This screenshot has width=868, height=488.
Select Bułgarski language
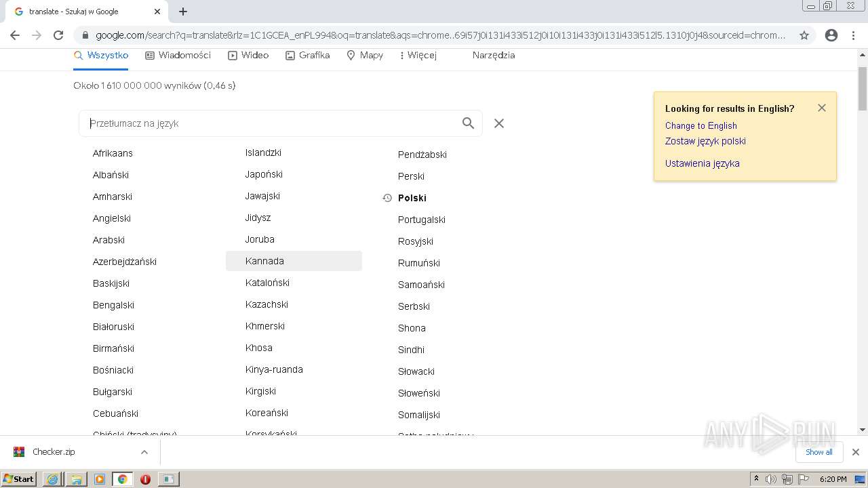click(113, 392)
